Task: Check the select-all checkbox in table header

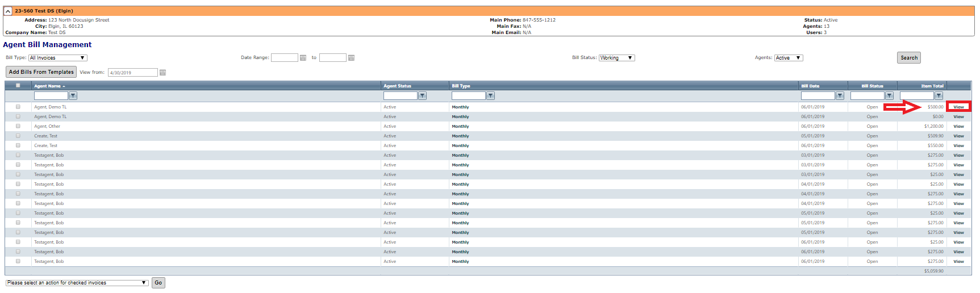Action: click(18, 86)
